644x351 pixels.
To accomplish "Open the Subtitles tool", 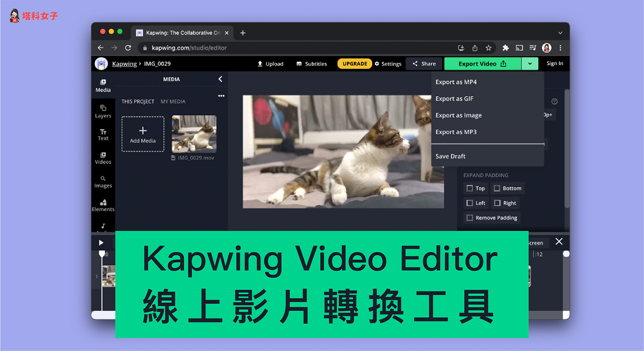I will point(311,64).
